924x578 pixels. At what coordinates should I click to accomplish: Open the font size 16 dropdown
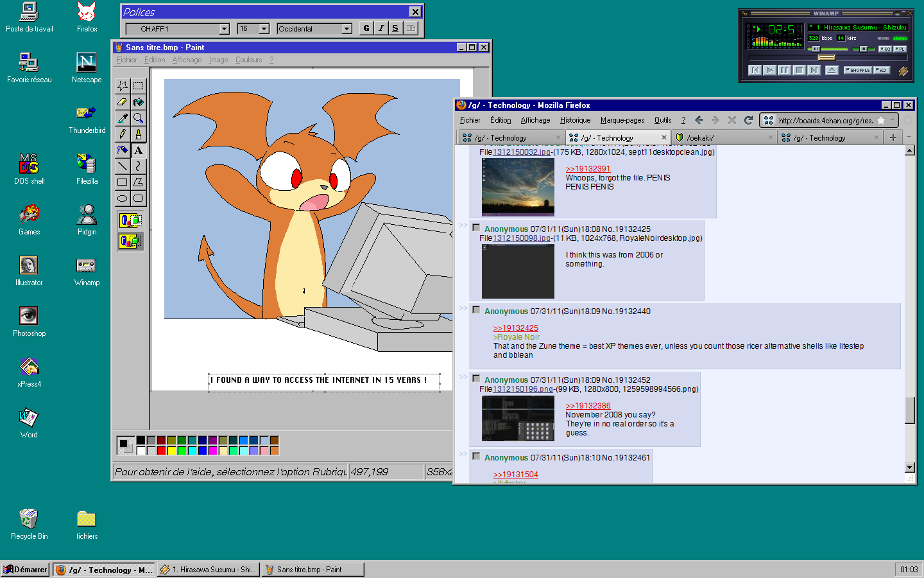pyautogui.click(x=264, y=29)
